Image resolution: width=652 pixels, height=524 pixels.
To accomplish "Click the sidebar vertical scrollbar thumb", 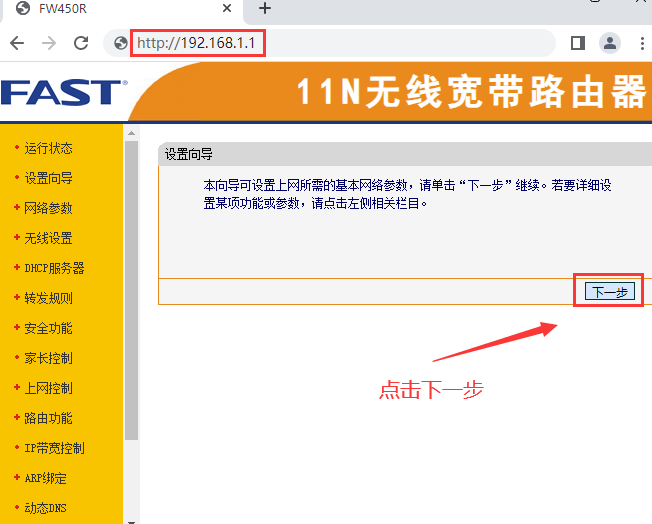I will coord(131,290).
